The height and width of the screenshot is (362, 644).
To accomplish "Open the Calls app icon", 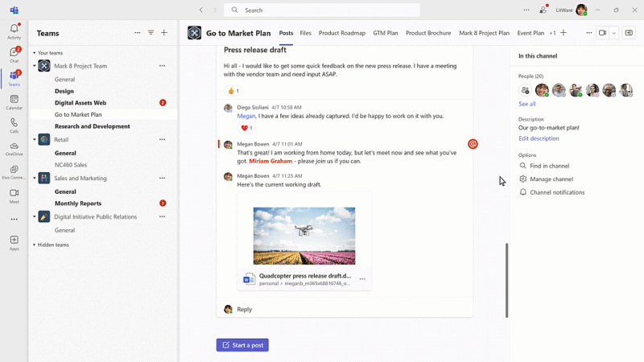I will (x=14, y=125).
